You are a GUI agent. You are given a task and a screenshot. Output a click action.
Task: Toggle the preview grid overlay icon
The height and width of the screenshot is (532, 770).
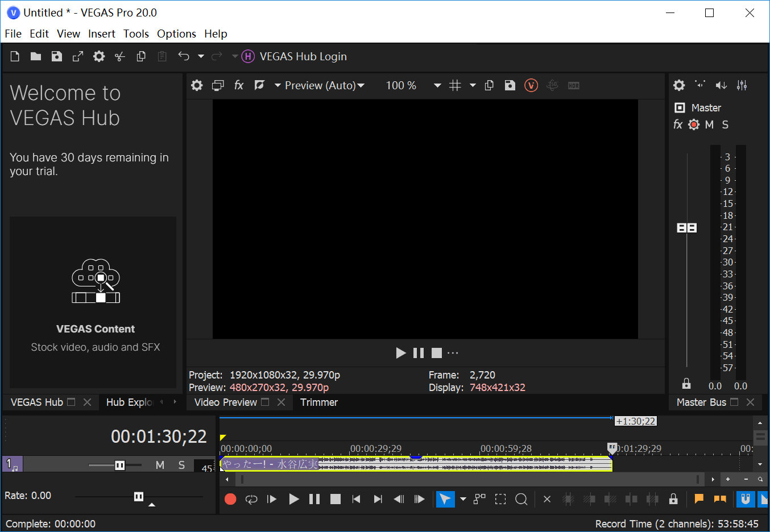point(455,85)
